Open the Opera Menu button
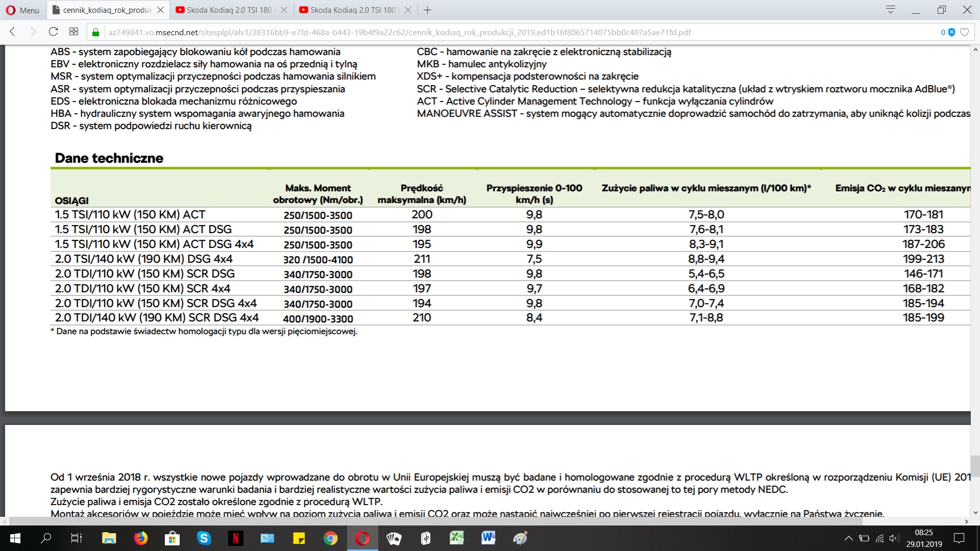The image size is (980, 551). 22,10
